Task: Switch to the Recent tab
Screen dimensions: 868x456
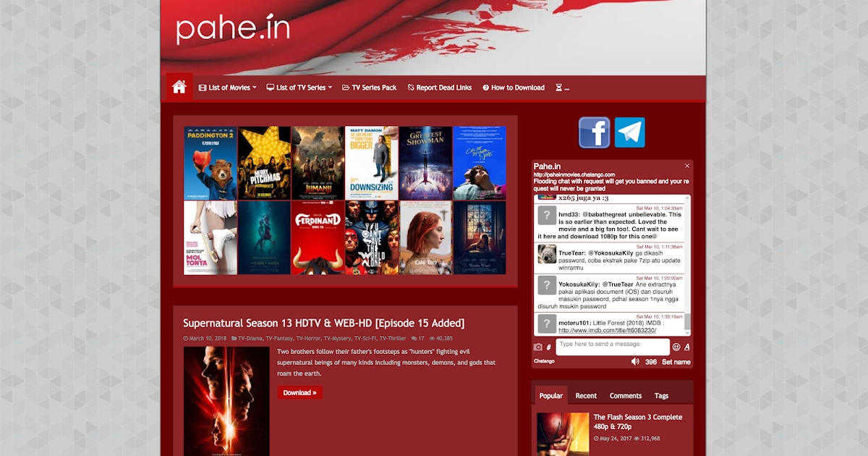Action: tap(586, 396)
